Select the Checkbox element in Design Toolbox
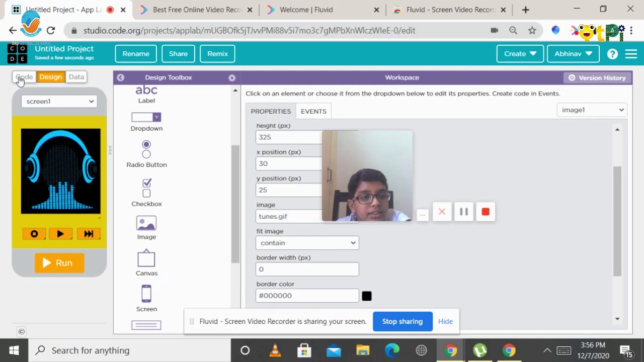The height and width of the screenshot is (362, 644). (146, 193)
